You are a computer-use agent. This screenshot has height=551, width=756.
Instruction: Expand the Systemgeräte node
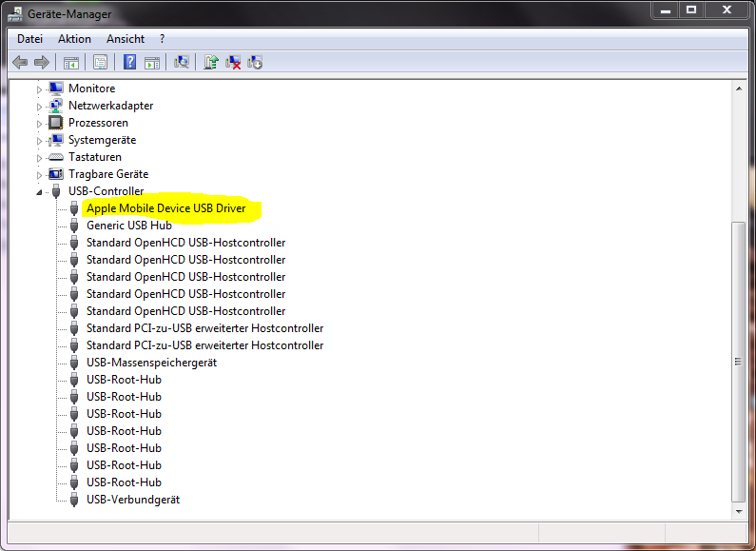[x=39, y=141]
